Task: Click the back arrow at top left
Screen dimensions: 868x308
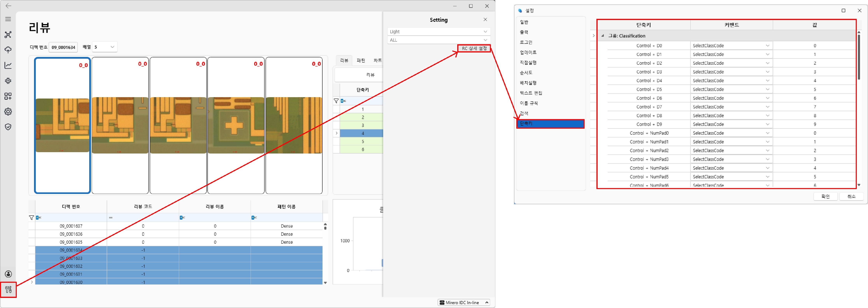Action: click(x=8, y=6)
